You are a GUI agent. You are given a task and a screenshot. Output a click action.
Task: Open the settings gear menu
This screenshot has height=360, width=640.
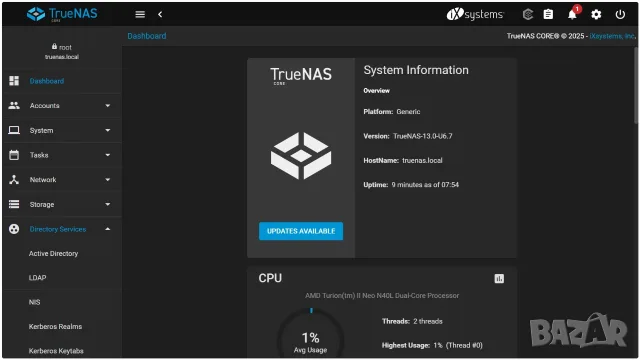point(596,15)
